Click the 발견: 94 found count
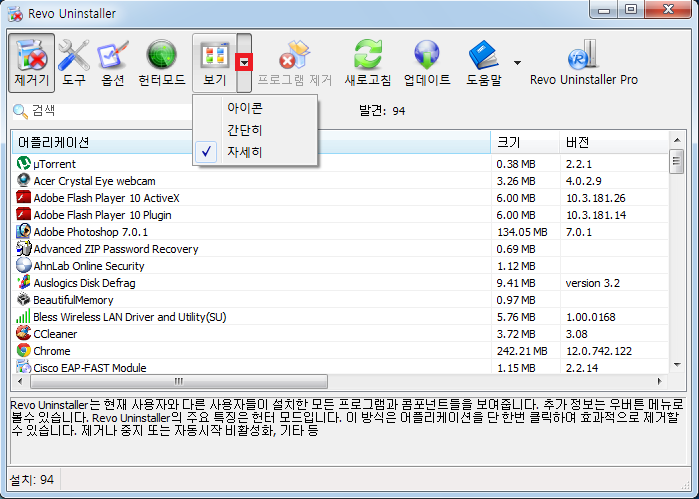This screenshot has height=499, width=699. click(x=382, y=111)
